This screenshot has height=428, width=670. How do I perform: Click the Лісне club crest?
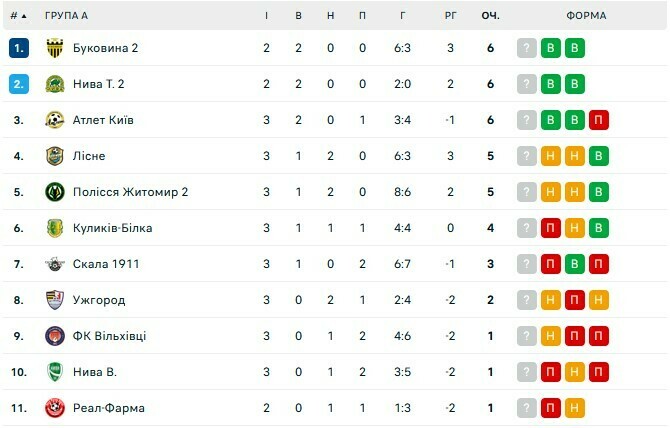(54, 156)
